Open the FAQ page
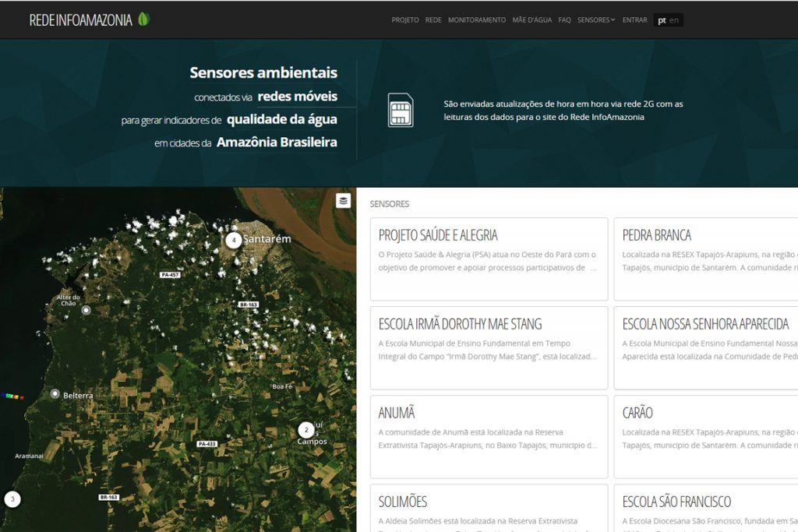The width and height of the screenshot is (798, 532). (564, 20)
